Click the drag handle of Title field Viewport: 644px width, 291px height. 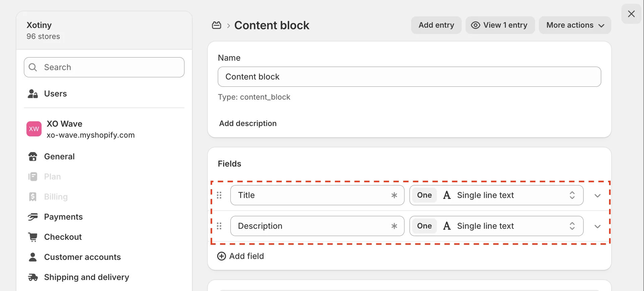pos(219,195)
